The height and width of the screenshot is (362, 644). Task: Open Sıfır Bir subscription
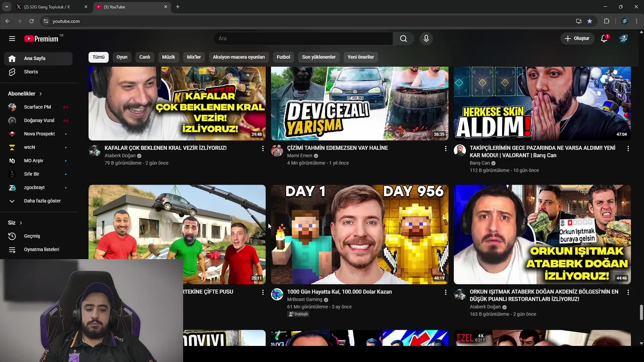coord(38,174)
